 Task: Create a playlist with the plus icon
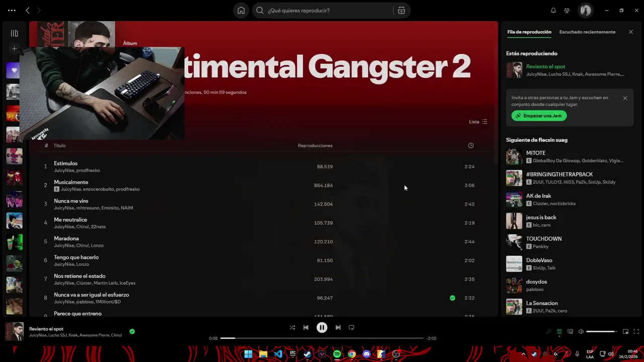[14, 49]
